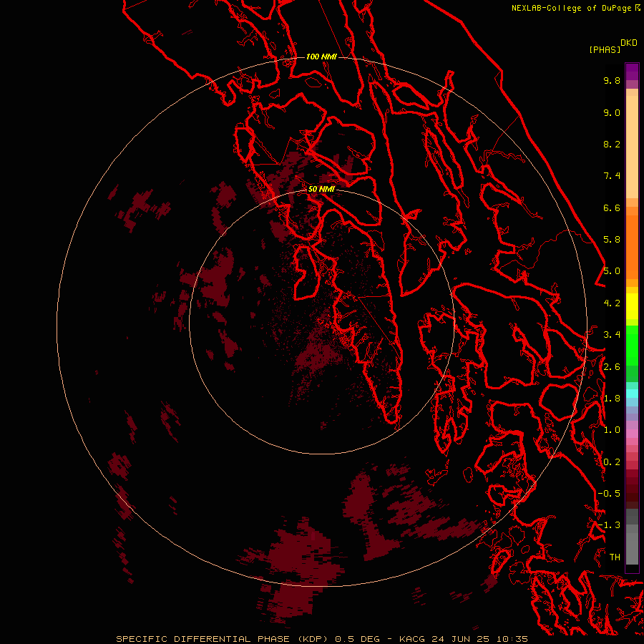Click the '5.0' legend value
644x644 pixels.
point(612,271)
